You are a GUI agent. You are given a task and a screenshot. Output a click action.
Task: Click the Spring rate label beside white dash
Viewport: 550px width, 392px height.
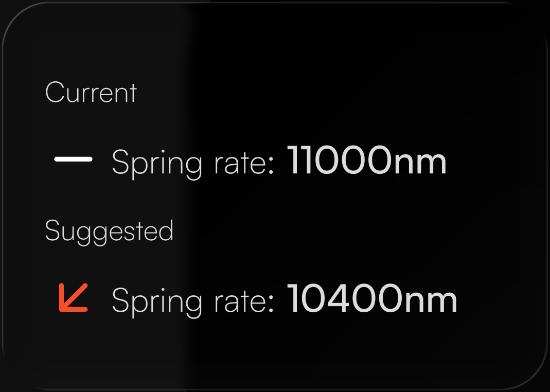tap(193, 162)
